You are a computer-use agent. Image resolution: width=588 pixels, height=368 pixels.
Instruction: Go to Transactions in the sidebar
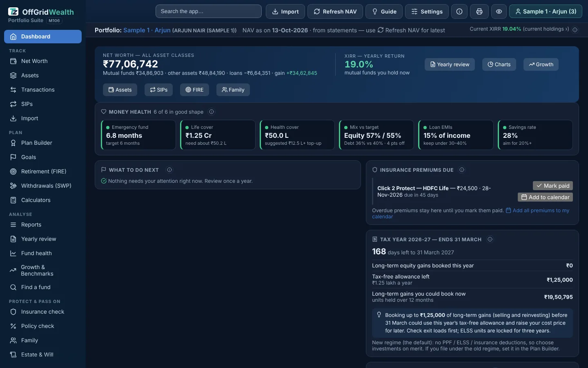click(43, 90)
